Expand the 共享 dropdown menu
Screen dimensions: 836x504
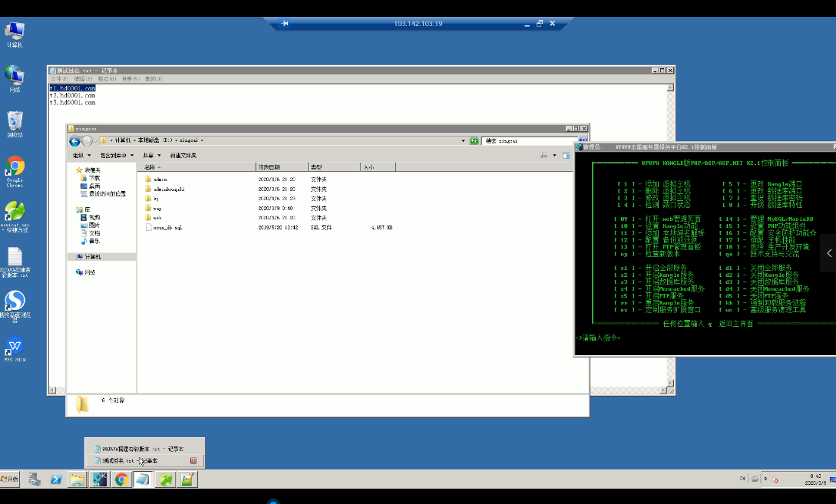tap(150, 155)
